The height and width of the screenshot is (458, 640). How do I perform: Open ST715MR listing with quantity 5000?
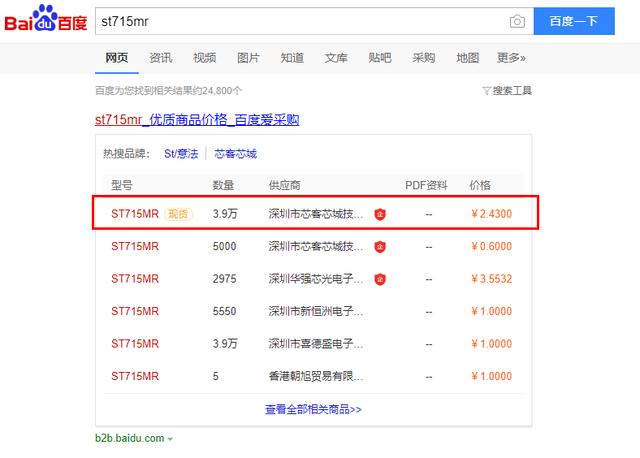point(135,246)
